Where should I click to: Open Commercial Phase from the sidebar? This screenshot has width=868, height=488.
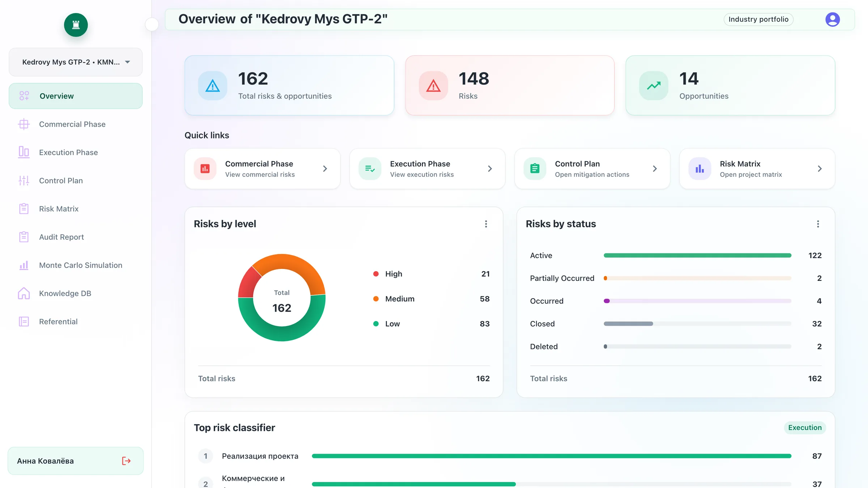[76, 124]
